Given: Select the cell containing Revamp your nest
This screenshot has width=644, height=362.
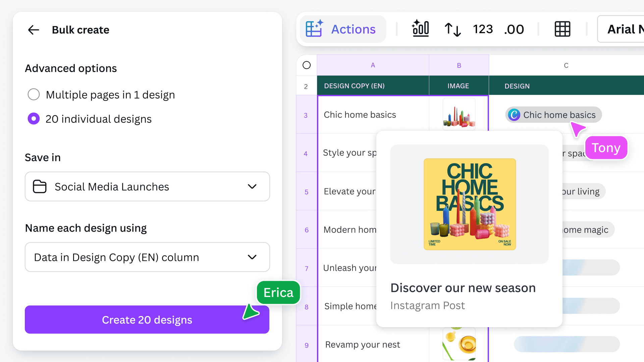Looking at the screenshot, I should 363,344.
